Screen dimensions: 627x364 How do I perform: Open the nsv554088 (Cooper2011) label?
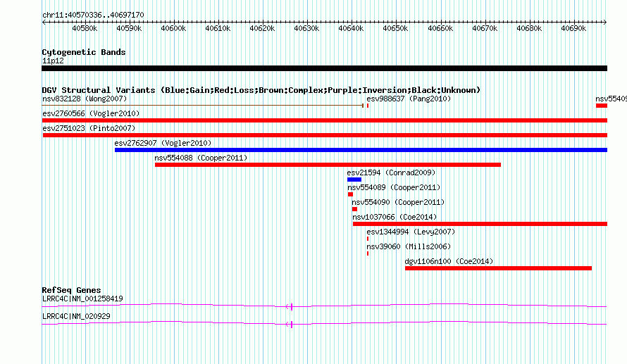[201, 158]
